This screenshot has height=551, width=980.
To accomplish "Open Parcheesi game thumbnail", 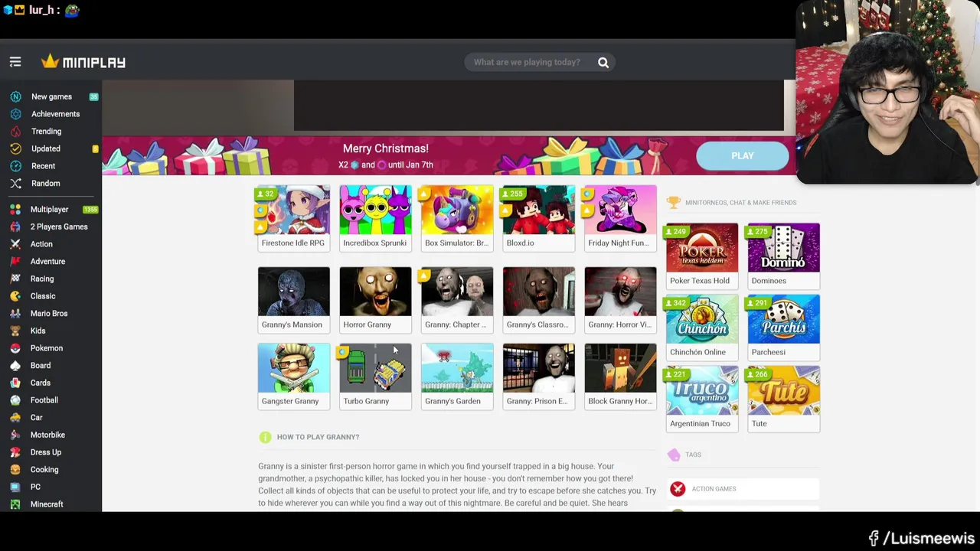I will pyautogui.click(x=783, y=328).
